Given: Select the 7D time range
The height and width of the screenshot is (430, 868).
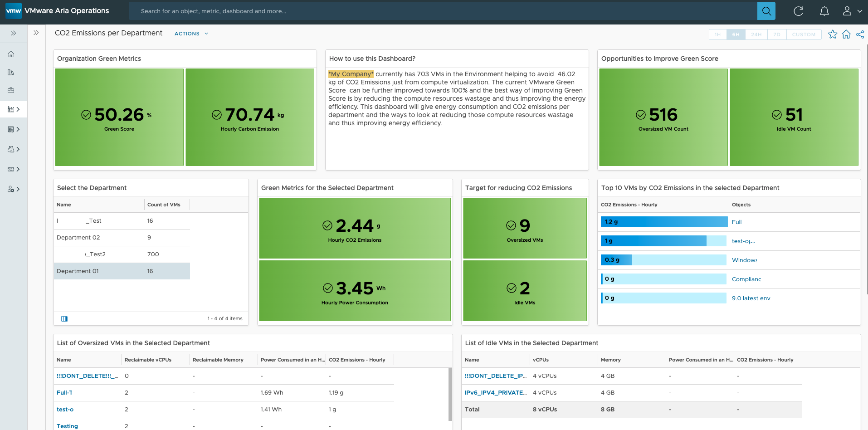Looking at the screenshot, I should 776,34.
